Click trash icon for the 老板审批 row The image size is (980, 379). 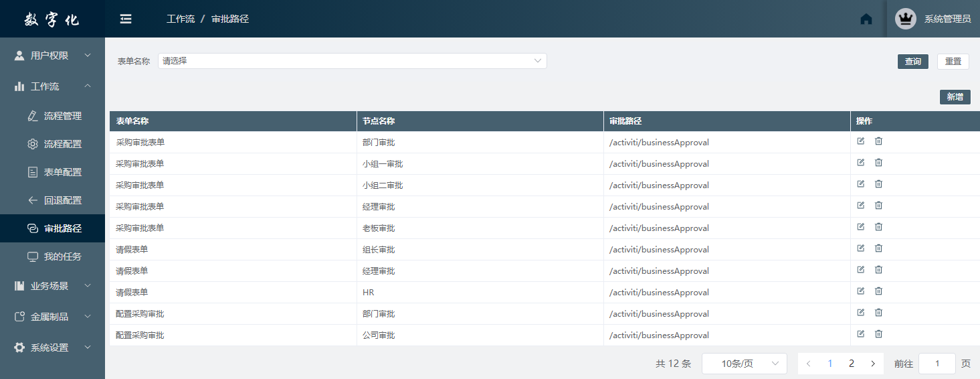pos(879,227)
